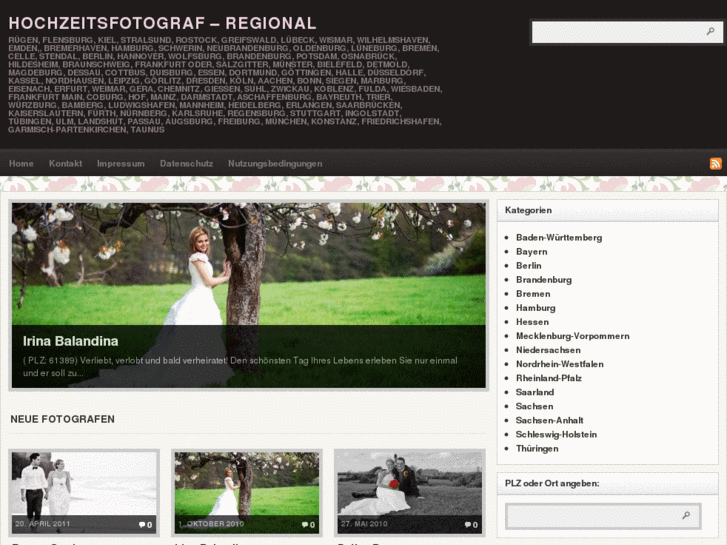727x545 pixels.
Task: Select category Thüringen
Action: point(537,449)
